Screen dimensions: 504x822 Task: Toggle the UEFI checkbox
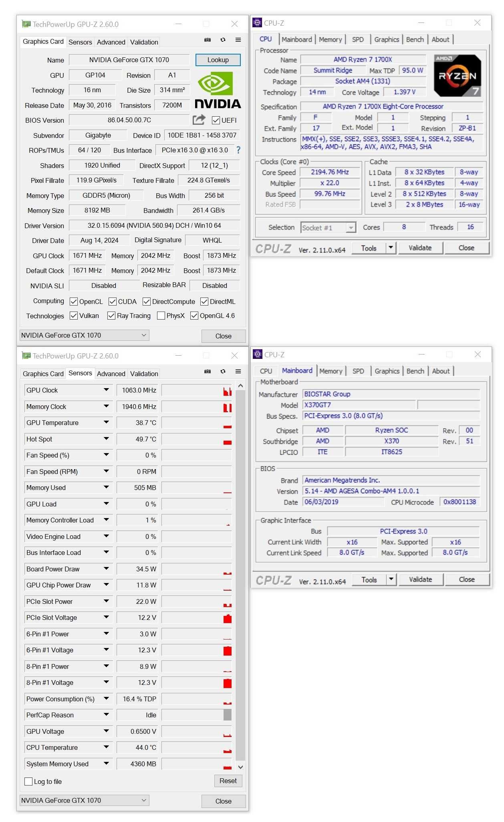click(x=216, y=120)
